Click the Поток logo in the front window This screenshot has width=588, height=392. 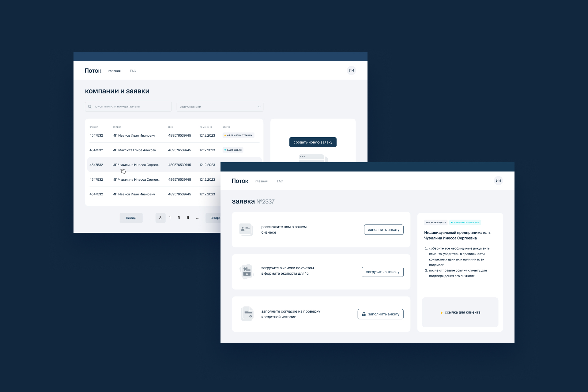click(240, 181)
